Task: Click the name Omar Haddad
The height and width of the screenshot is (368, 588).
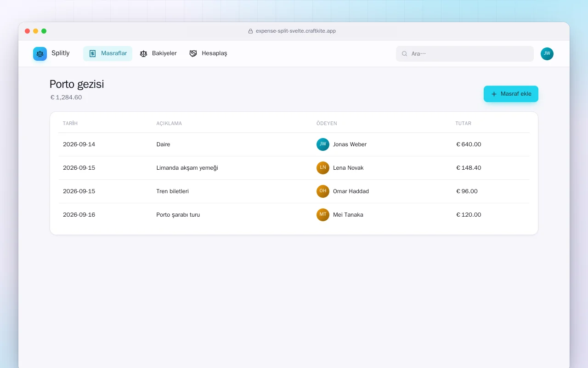Action: 351,191
